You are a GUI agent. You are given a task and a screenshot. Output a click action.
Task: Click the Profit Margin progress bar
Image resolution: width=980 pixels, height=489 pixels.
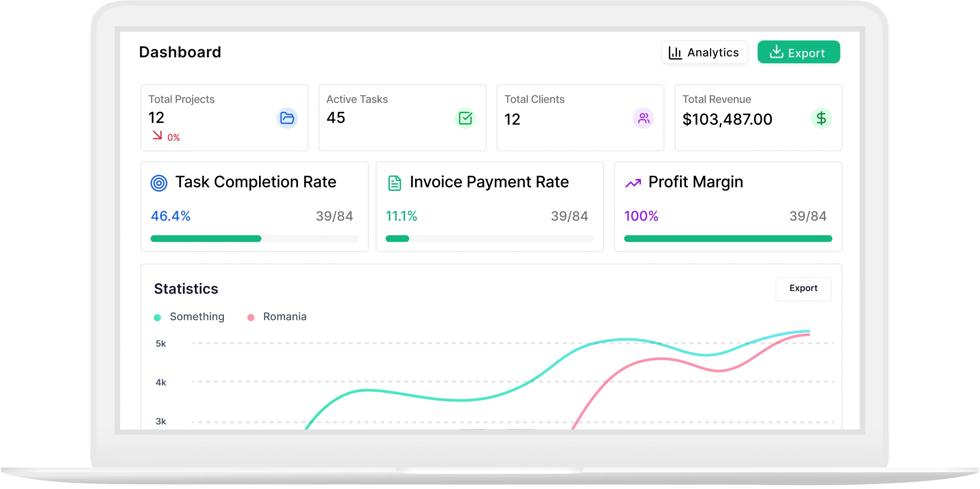coord(728,239)
